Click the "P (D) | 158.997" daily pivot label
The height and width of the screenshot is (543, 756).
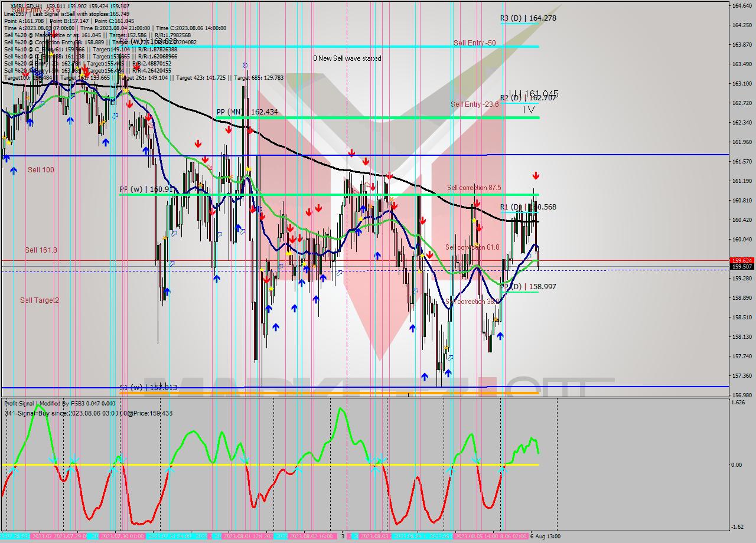tap(529, 287)
